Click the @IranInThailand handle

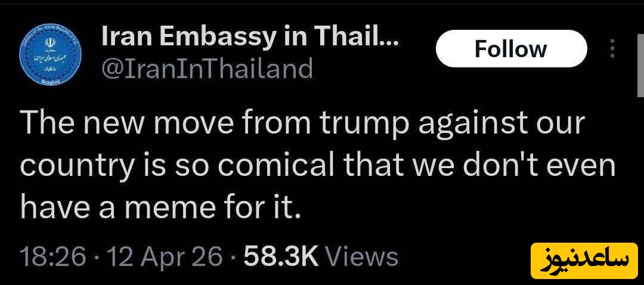[208, 69]
